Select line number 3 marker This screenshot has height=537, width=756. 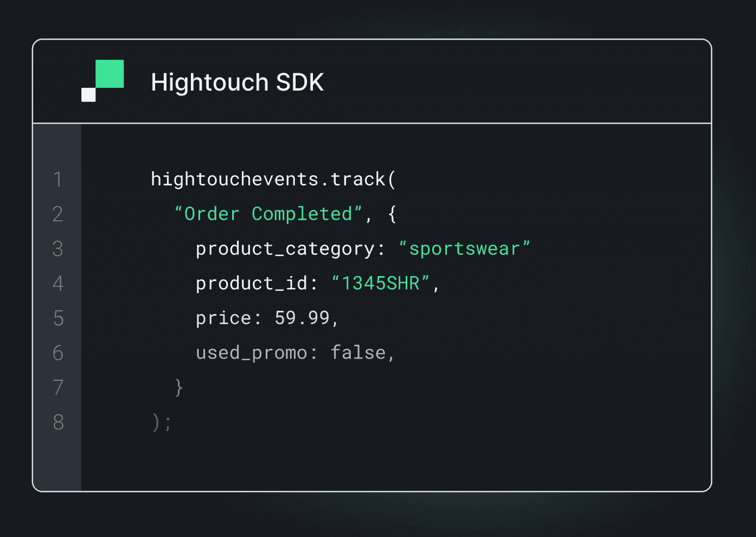coord(58,249)
